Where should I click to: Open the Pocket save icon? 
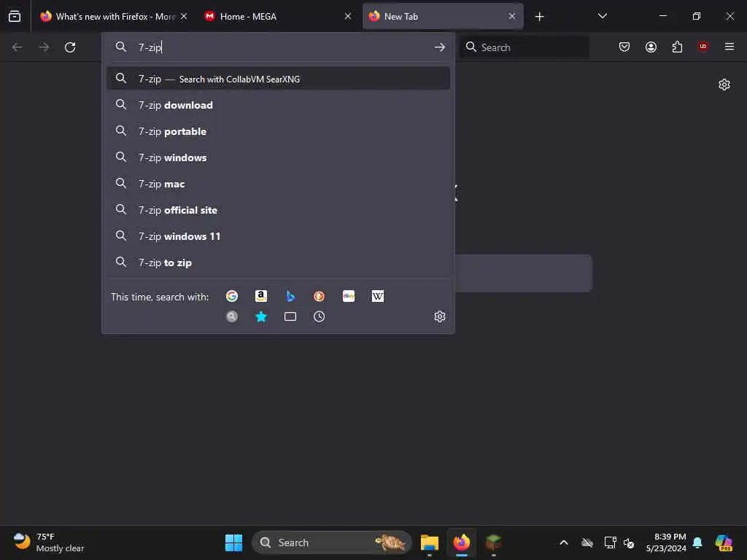click(x=624, y=47)
